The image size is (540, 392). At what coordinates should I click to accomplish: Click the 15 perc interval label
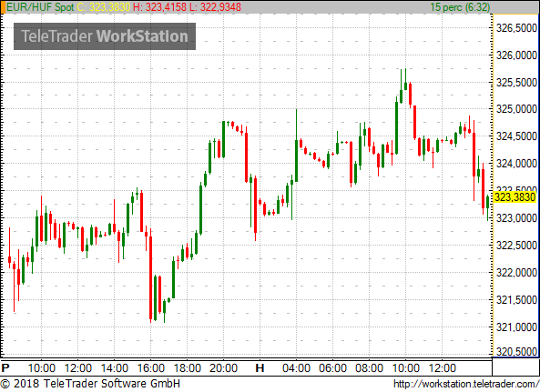tap(460, 7)
